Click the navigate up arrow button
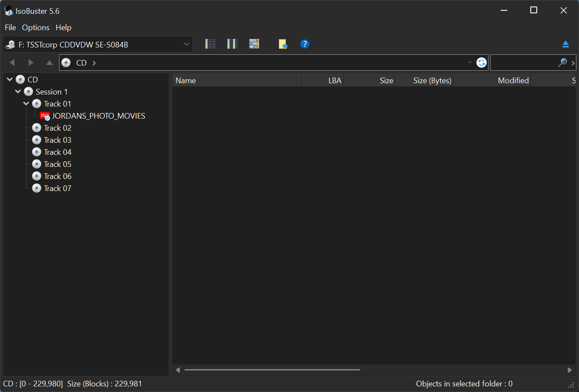Image resolution: width=579 pixels, height=392 pixels. pyautogui.click(x=49, y=62)
